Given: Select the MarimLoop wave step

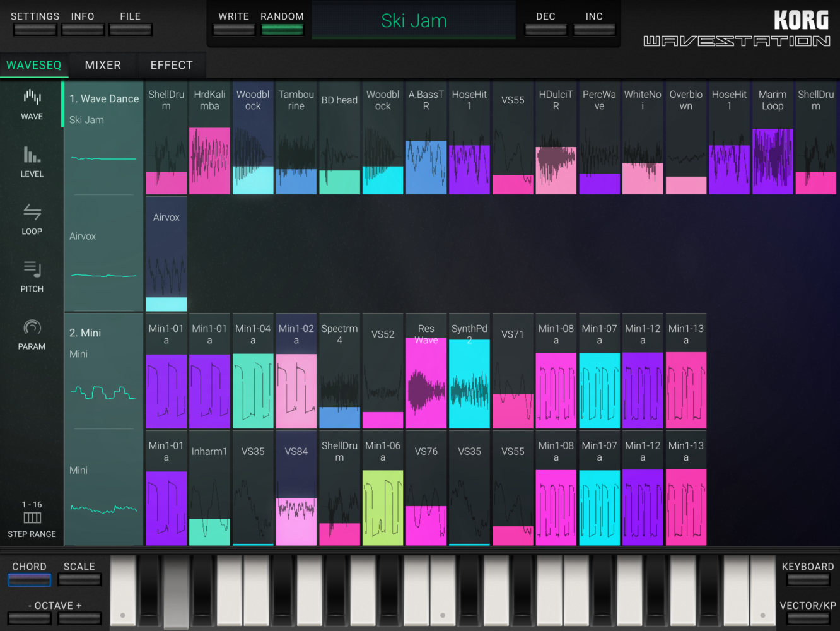Looking at the screenshot, I should point(773,138).
